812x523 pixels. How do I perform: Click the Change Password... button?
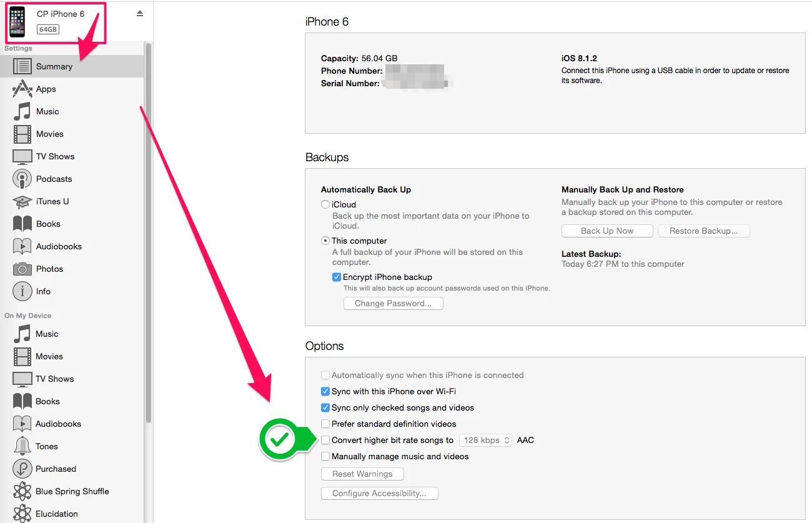[393, 303]
